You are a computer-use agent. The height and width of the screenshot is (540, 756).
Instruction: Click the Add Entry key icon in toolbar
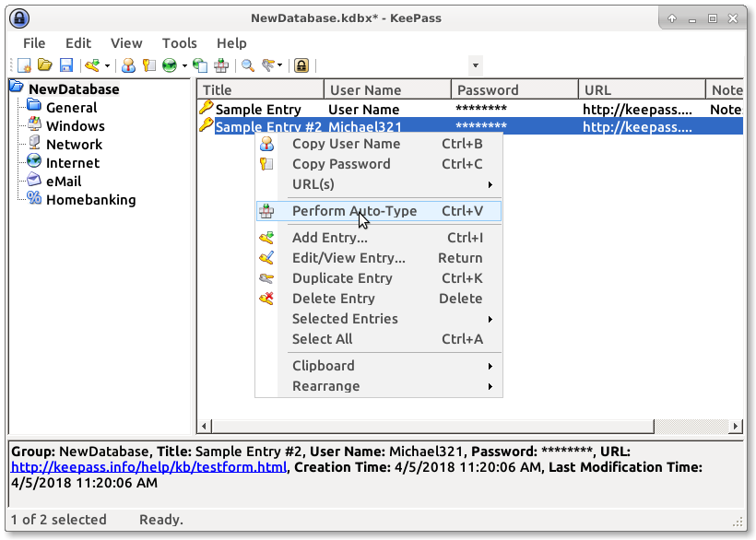92,65
